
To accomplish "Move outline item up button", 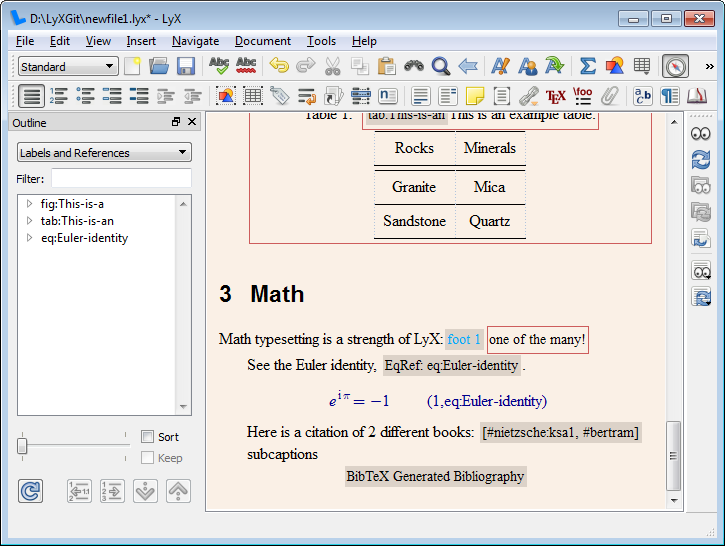I will pos(178,491).
